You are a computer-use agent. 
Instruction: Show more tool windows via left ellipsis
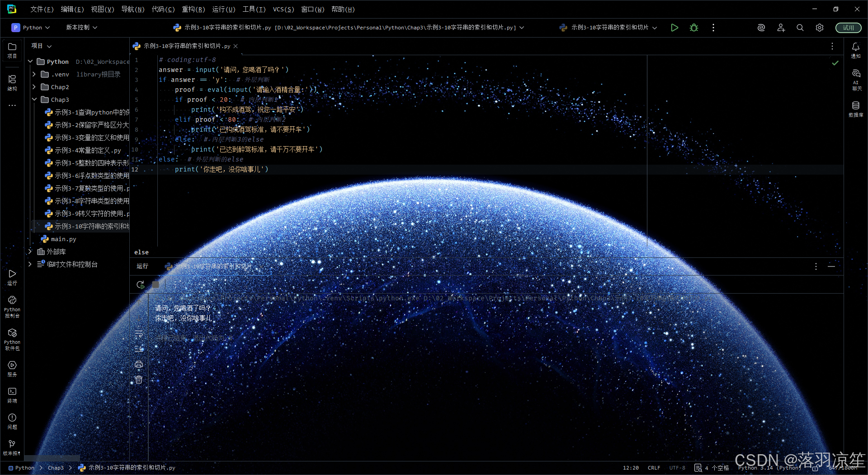[12, 105]
